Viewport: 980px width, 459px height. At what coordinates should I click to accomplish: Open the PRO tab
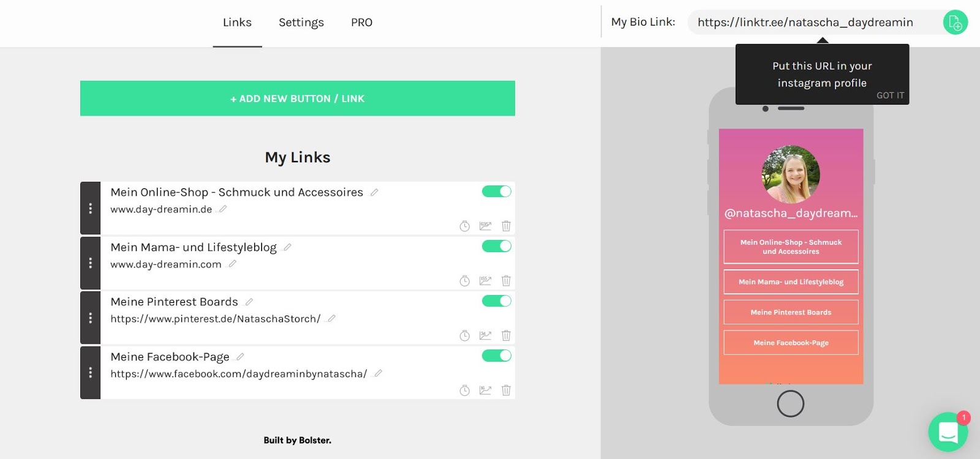[361, 23]
